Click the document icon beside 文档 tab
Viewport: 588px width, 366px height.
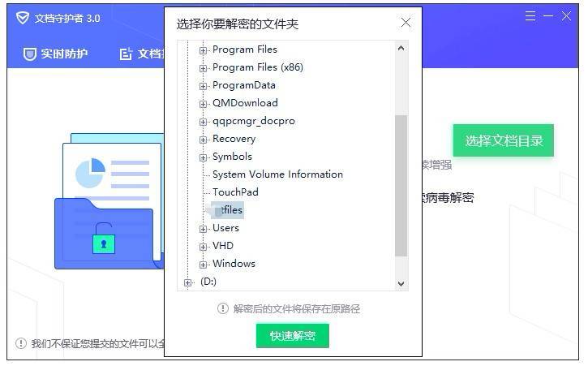coord(126,54)
